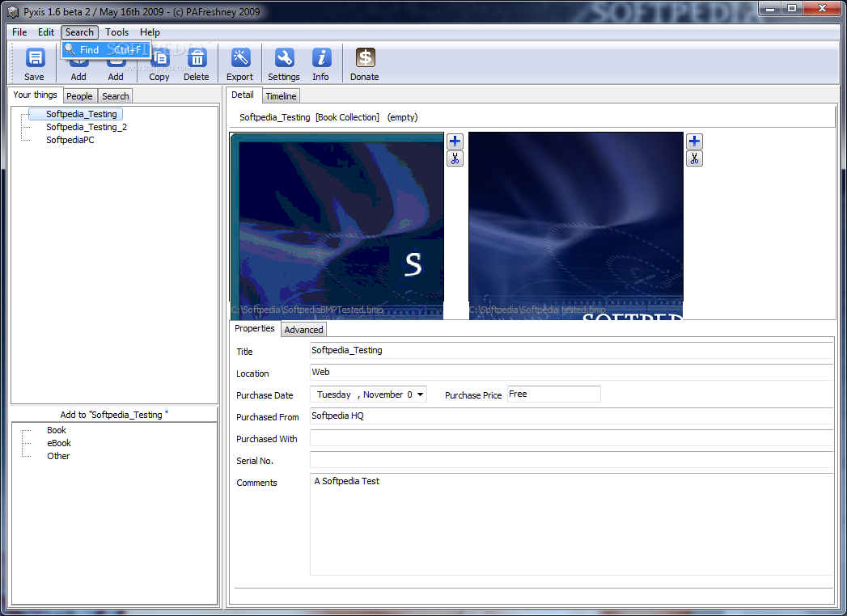Choose eBook in the Add to list

(59, 443)
